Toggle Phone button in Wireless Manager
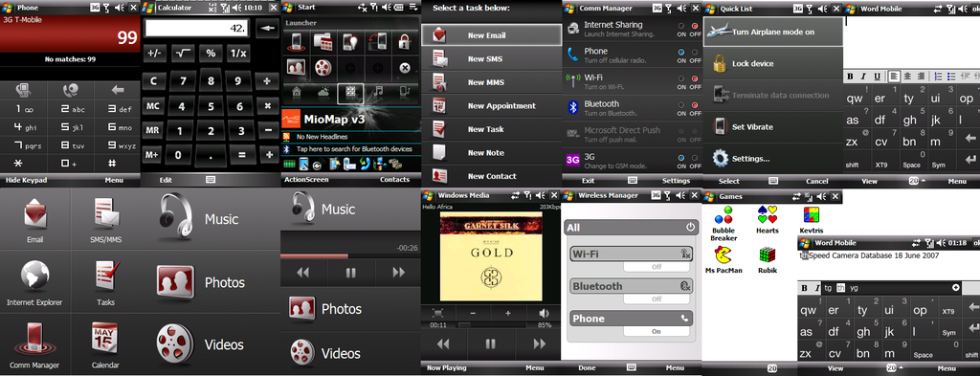 pos(632,318)
